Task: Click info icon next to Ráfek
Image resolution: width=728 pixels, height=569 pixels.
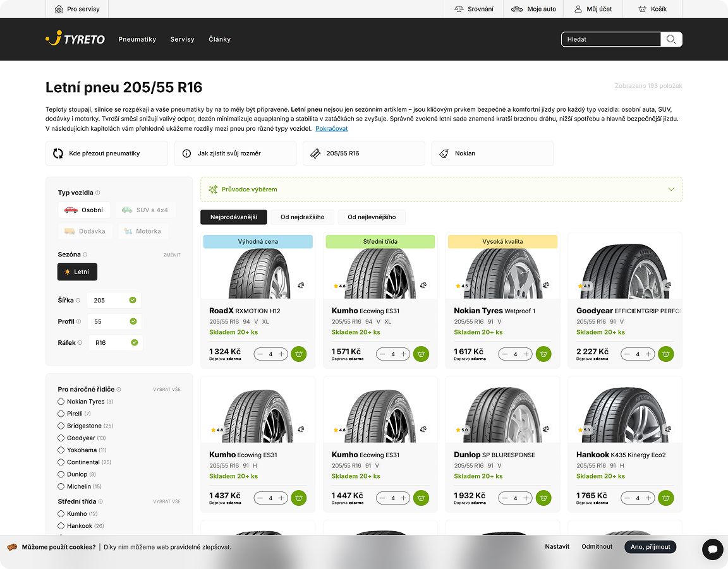Action: click(80, 342)
